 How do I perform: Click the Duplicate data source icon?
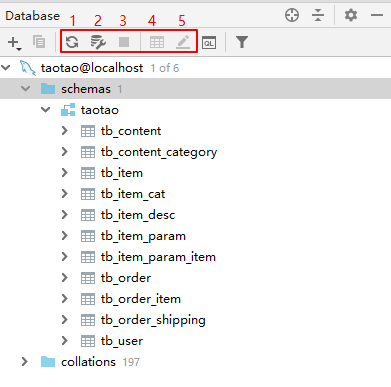(x=39, y=42)
